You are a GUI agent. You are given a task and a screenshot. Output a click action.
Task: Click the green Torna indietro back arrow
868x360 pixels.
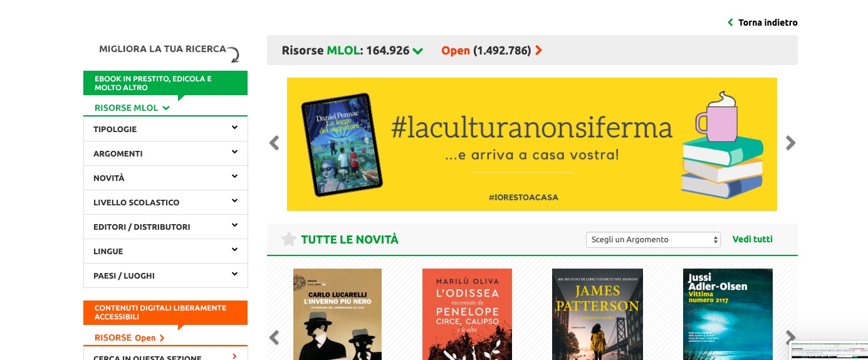[x=730, y=23]
